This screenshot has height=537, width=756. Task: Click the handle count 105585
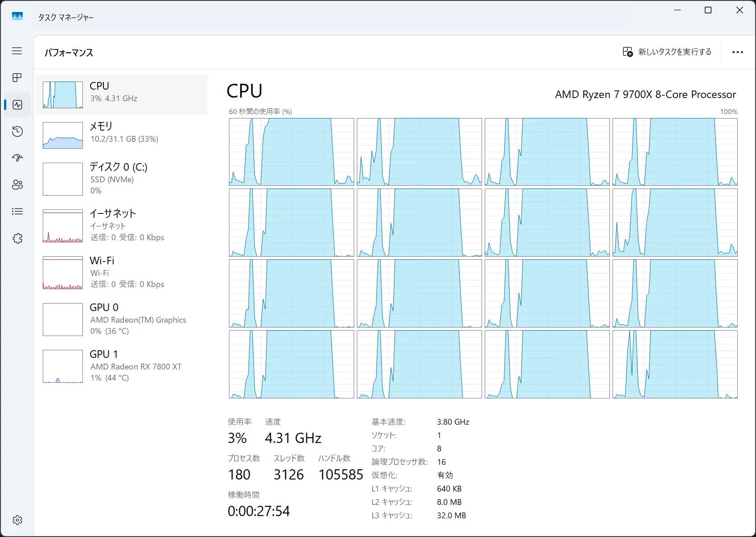point(341,475)
